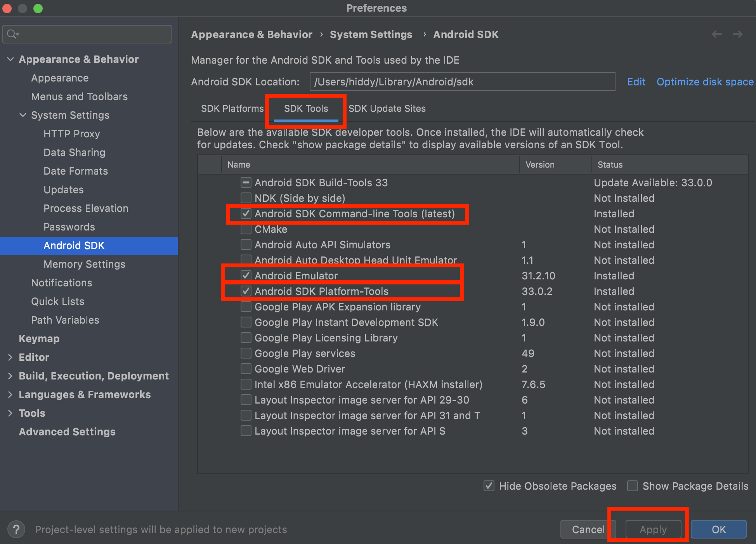Toggle Hide Obsolete Packages

(488, 486)
